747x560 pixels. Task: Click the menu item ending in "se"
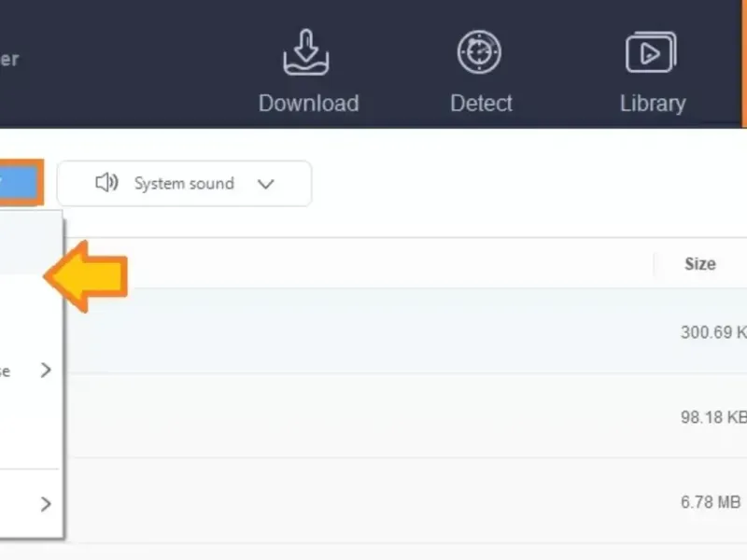click(x=7, y=371)
